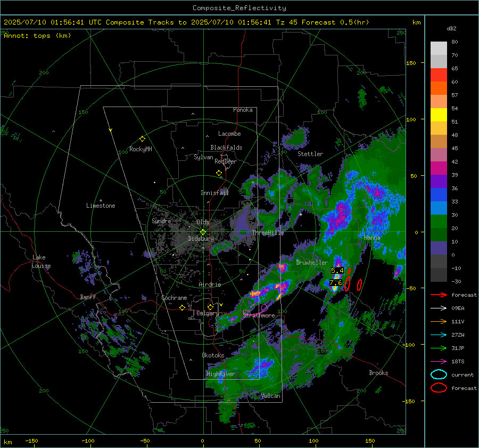This screenshot has height=448, width=479.
Task: Click the yellow diamond marker above RedDeer
Action: click(219, 173)
